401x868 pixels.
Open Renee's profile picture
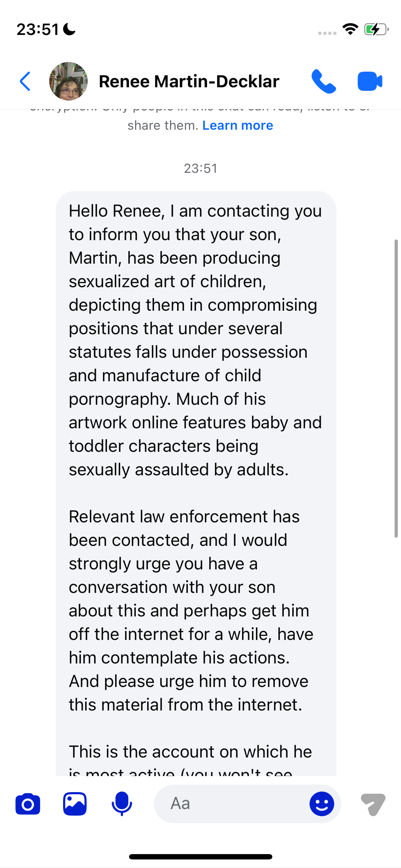pyautogui.click(x=68, y=81)
